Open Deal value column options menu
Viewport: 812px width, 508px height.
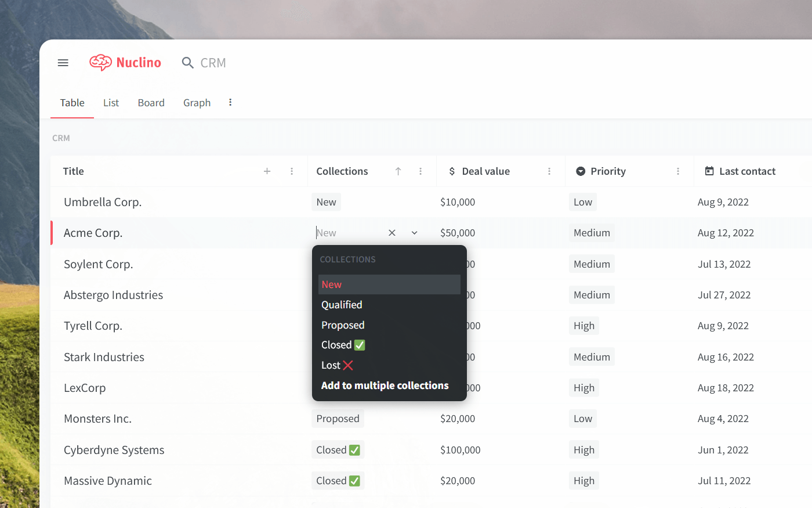549,171
